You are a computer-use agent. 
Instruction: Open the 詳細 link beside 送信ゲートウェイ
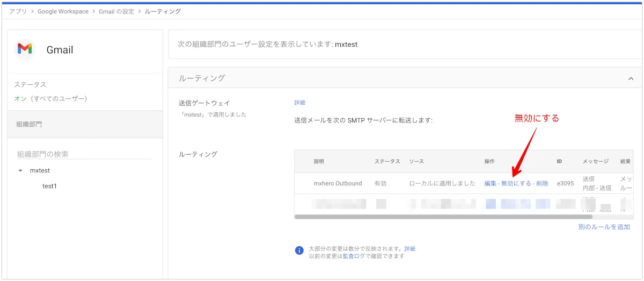[x=299, y=103]
